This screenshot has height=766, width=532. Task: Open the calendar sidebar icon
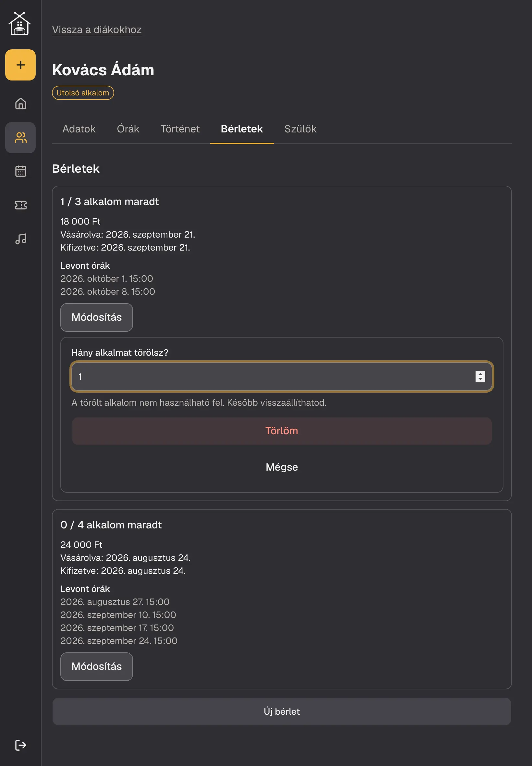(x=20, y=171)
